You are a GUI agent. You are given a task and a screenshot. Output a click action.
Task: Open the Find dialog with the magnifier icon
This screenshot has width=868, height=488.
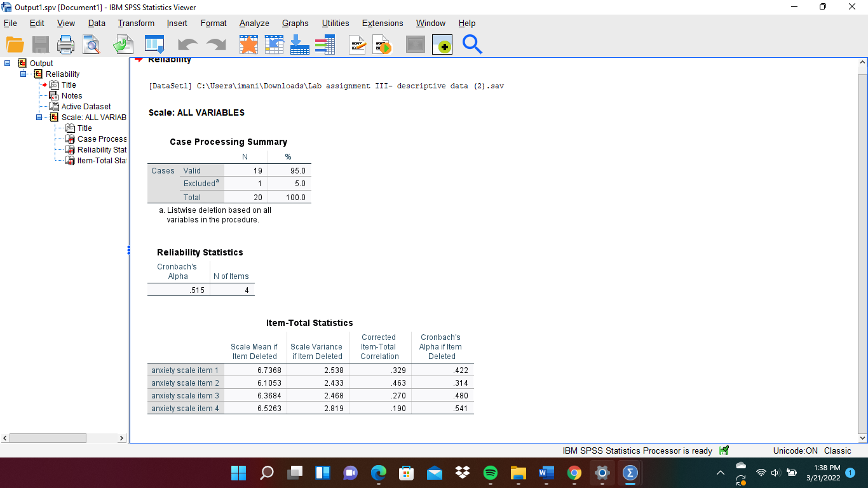click(472, 45)
